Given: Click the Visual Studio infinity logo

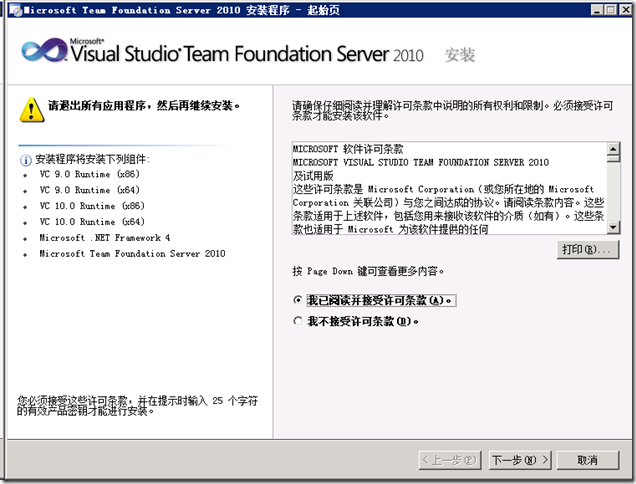Looking at the screenshot, I should tap(44, 51).
